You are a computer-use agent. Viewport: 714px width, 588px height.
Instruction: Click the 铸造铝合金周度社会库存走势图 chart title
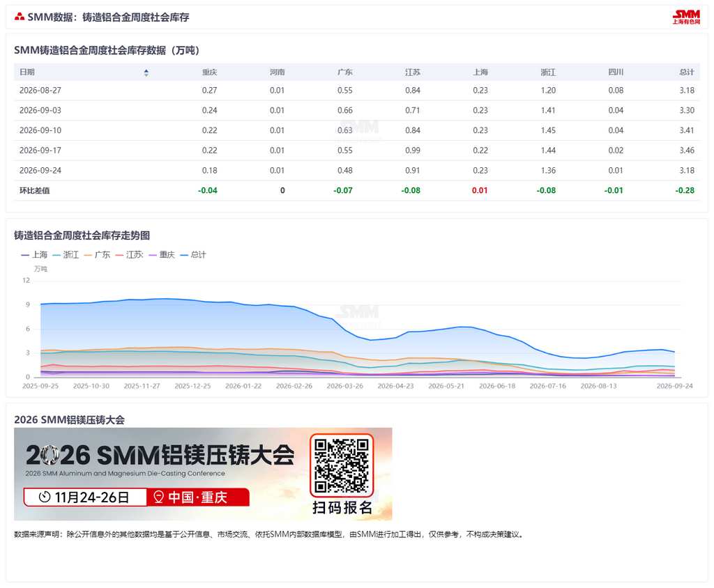[82, 235]
